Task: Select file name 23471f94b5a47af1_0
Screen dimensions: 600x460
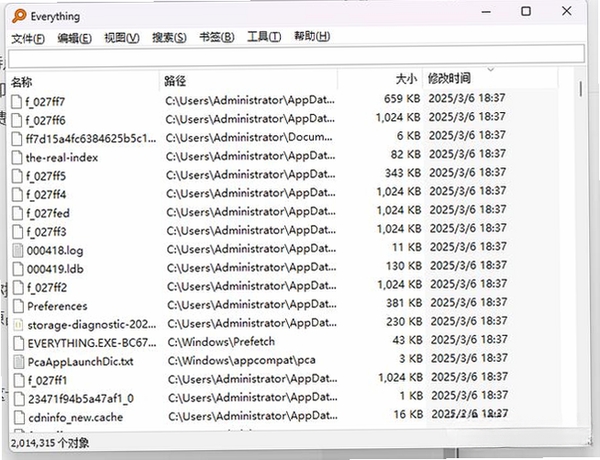Action: 81,399
